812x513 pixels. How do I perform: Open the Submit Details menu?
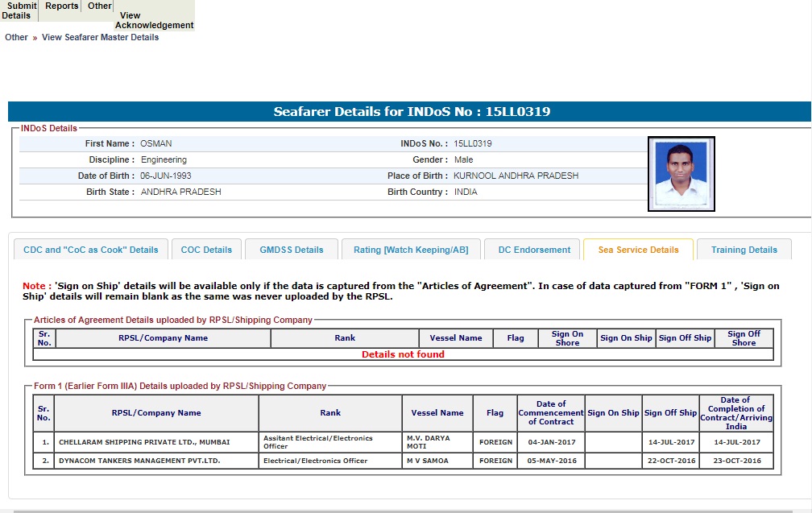pos(19,10)
